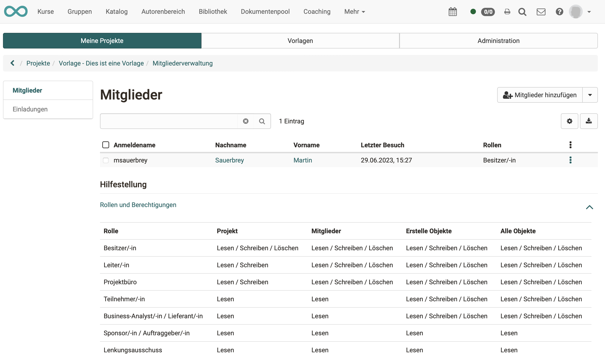Viewport: 605px width, 364px height.
Task: Open table settings via the gear icon
Action: tap(569, 121)
